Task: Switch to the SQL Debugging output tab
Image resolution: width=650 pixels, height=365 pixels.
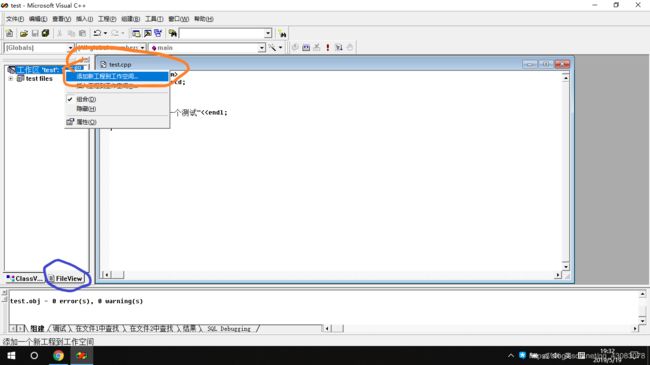Action: coord(229,328)
